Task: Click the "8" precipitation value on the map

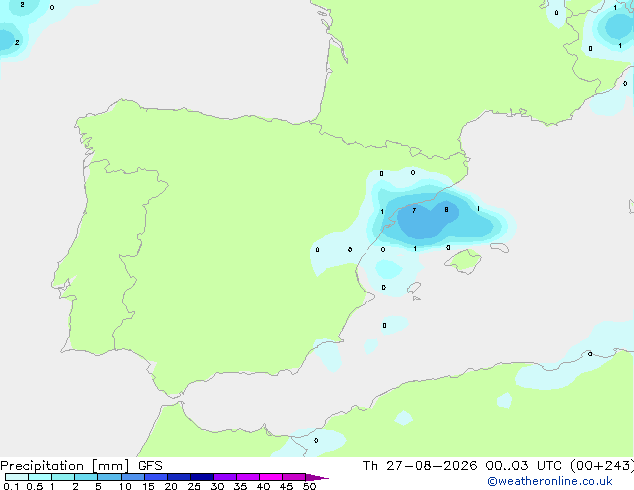Action: click(x=446, y=209)
